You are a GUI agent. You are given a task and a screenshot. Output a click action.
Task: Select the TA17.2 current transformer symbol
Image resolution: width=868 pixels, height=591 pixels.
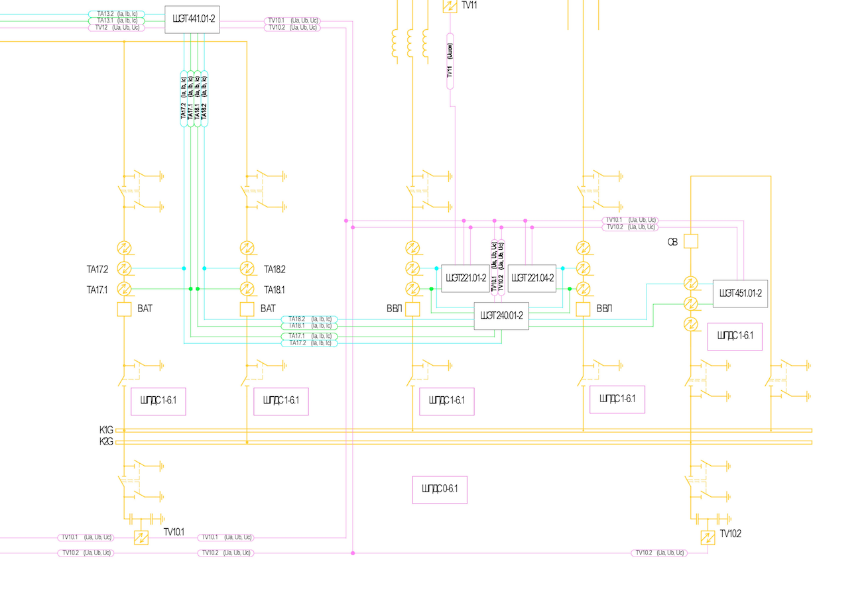(124, 268)
